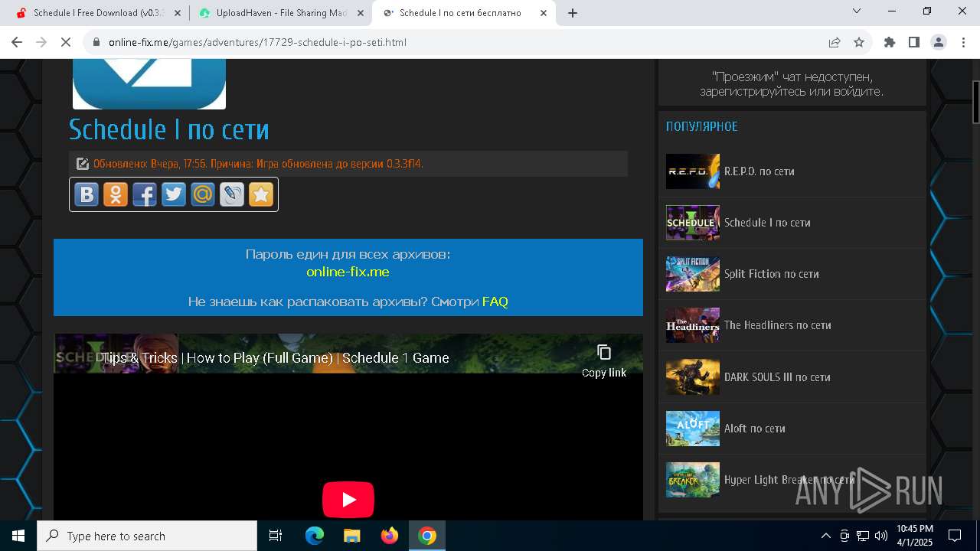Stop loading the page
The width and height of the screenshot is (980, 551).
(66, 42)
